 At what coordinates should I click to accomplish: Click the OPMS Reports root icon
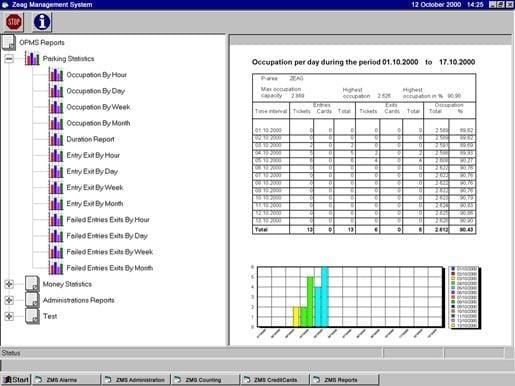pyautogui.click(x=9, y=43)
